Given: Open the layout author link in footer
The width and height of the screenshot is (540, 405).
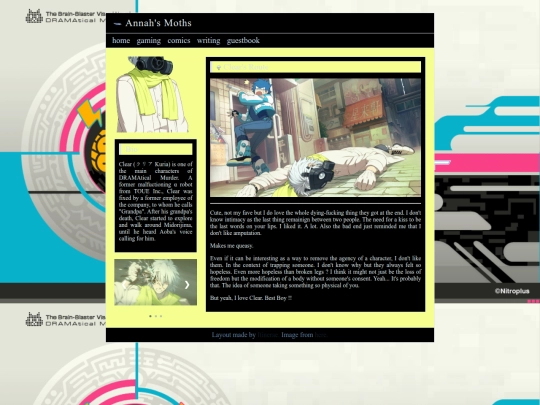Looking at the screenshot, I should point(267,335).
